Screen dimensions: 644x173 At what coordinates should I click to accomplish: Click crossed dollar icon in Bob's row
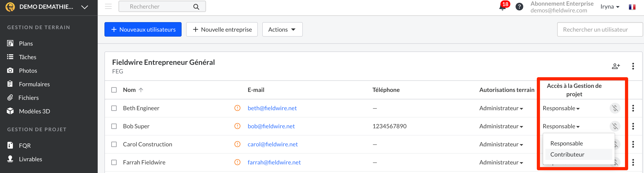tap(615, 126)
